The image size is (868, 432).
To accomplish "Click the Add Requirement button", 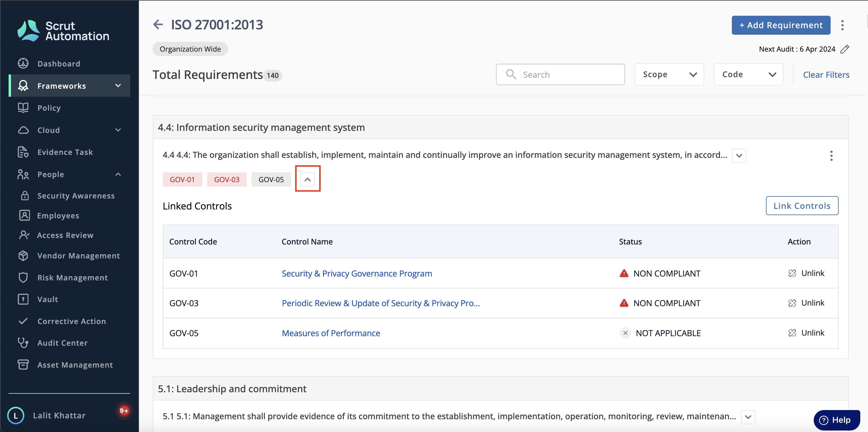I will pyautogui.click(x=781, y=25).
